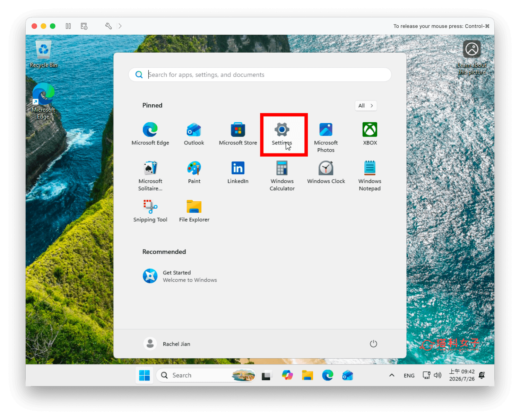520x420 pixels.
Task: Open Microsoft Edge from pinned apps
Action: click(150, 134)
